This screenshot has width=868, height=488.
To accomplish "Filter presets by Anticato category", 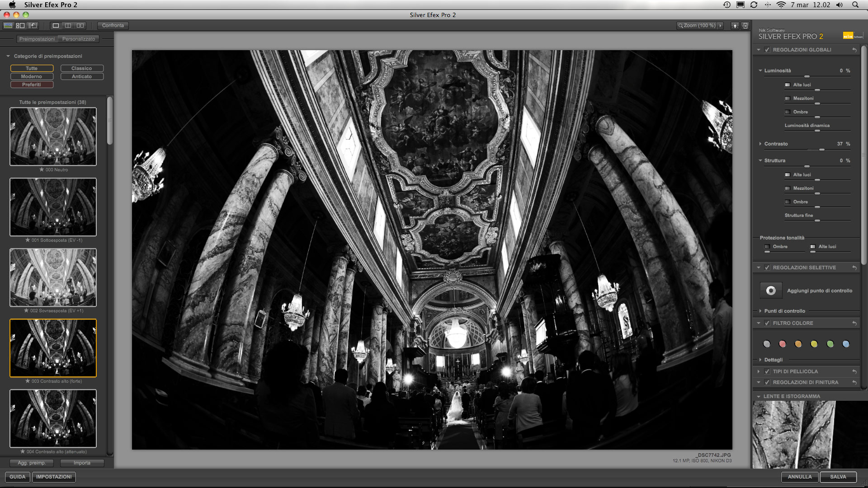I will pyautogui.click(x=82, y=77).
